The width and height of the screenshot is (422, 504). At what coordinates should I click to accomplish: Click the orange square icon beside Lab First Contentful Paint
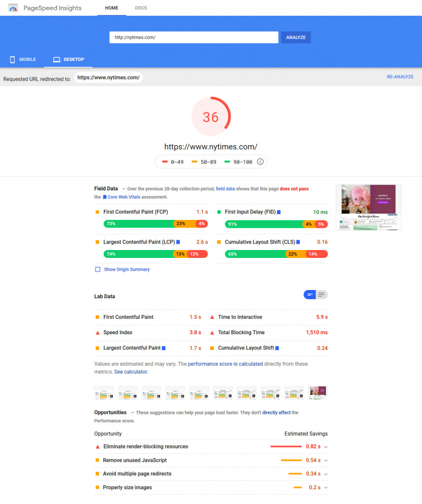[97, 317]
